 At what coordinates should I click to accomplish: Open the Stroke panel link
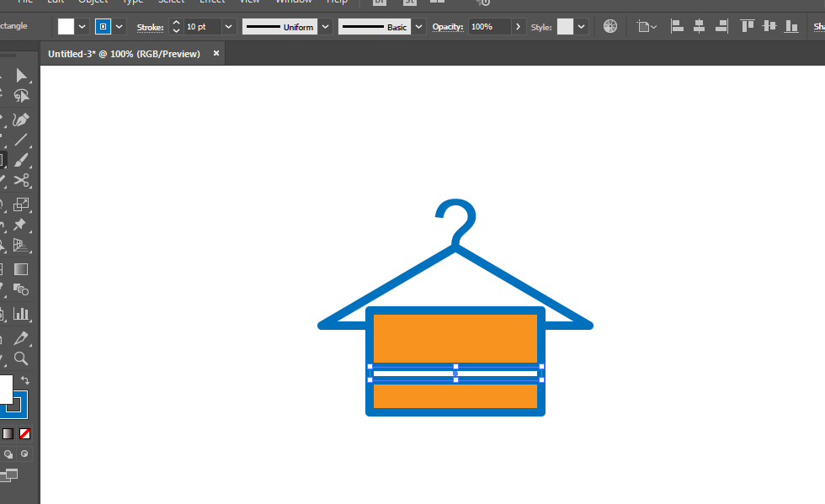[x=151, y=27]
